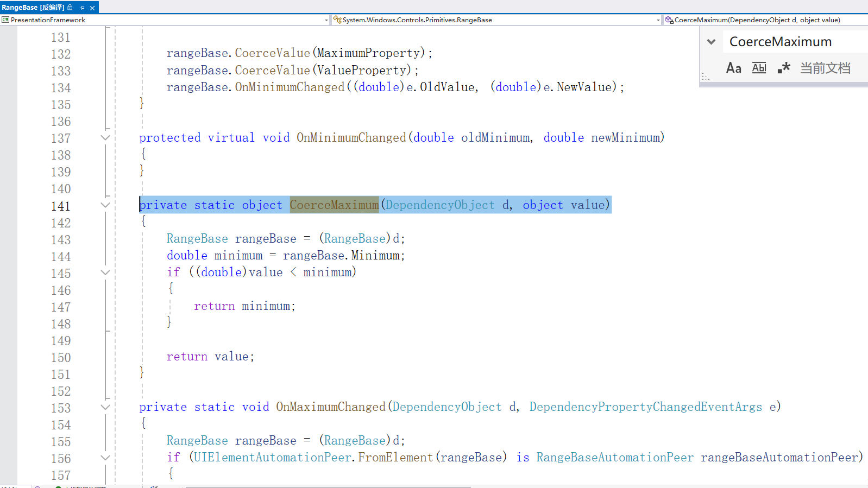
Task: Collapse the if block at line 156
Action: pos(105,458)
